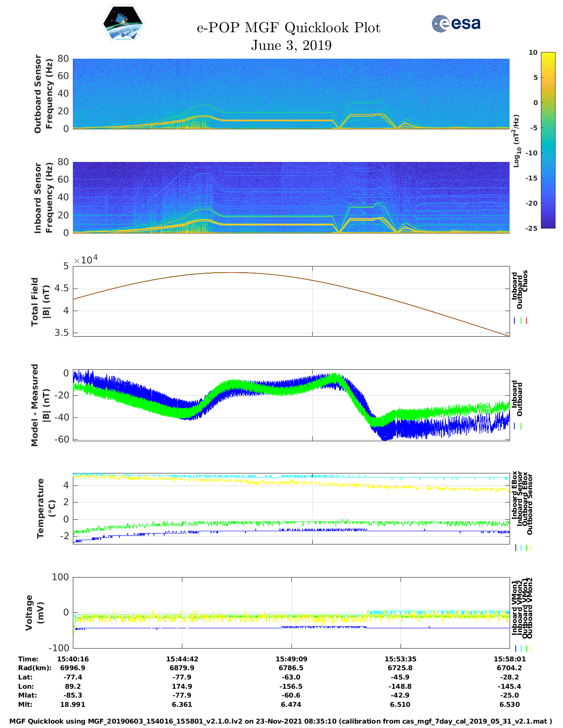This screenshot has width=563, height=728.
Task: Click the 'June 3, 2019' date text
Action: click(x=291, y=45)
